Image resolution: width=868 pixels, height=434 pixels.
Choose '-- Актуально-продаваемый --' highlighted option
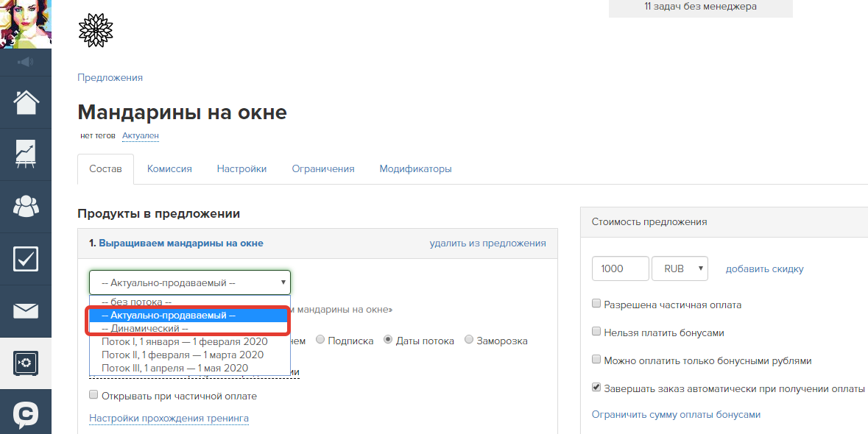click(190, 315)
